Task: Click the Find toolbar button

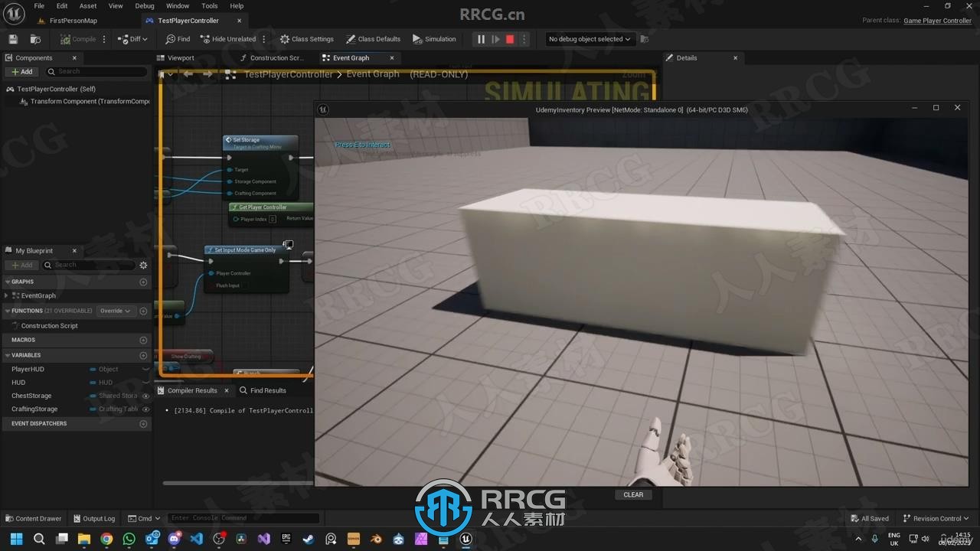Action: (178, 39)
